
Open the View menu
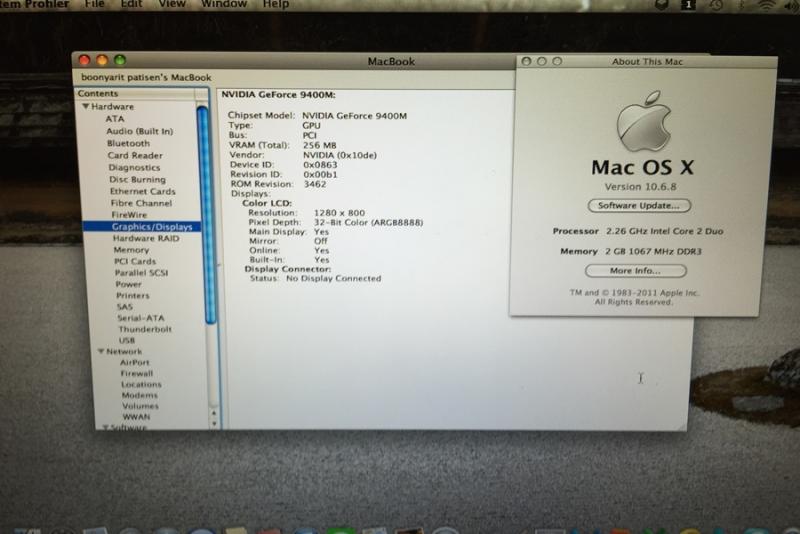click(x=172, y=4)
